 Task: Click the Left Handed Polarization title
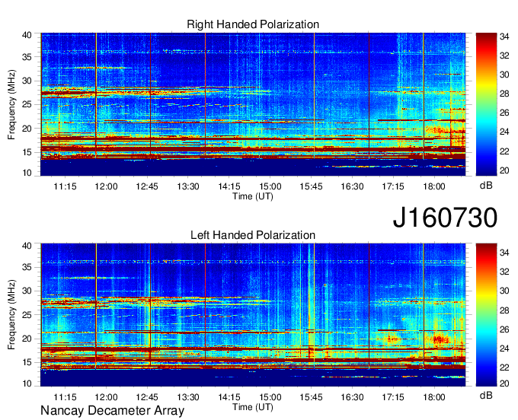(x=253, y=235)
